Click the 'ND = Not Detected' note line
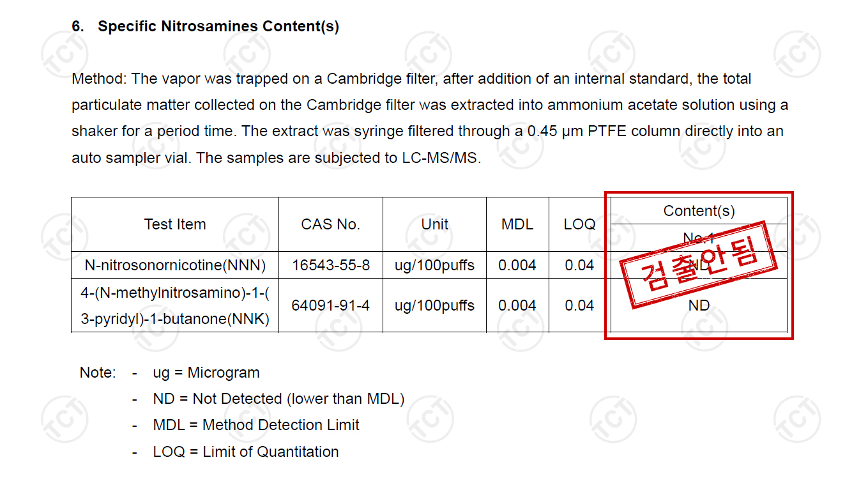The image size is (868, 485). 279,399
